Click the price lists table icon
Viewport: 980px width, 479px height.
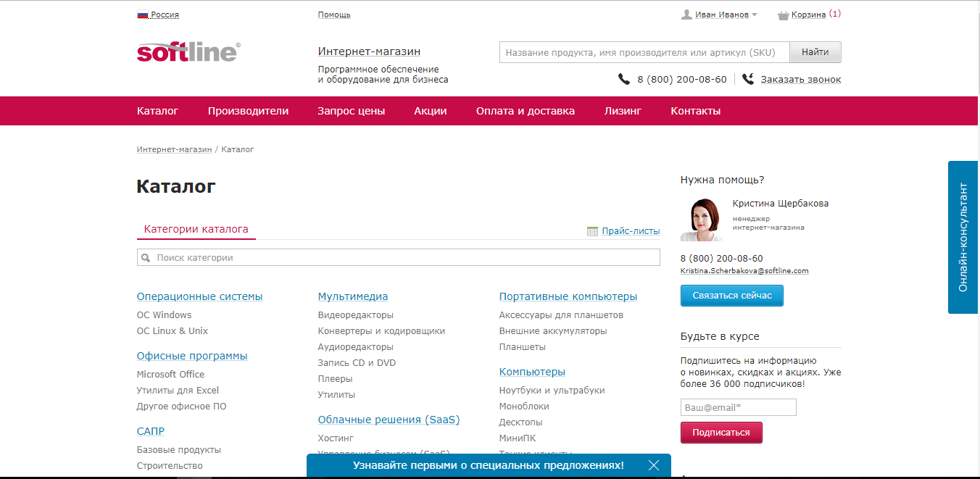(x=592, y=231)
